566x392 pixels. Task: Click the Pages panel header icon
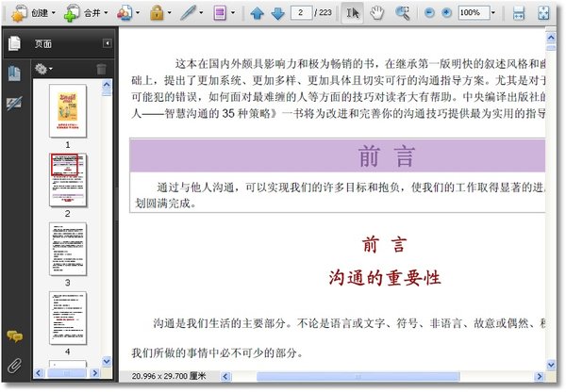pyautogui.click(x=14, y=43)
